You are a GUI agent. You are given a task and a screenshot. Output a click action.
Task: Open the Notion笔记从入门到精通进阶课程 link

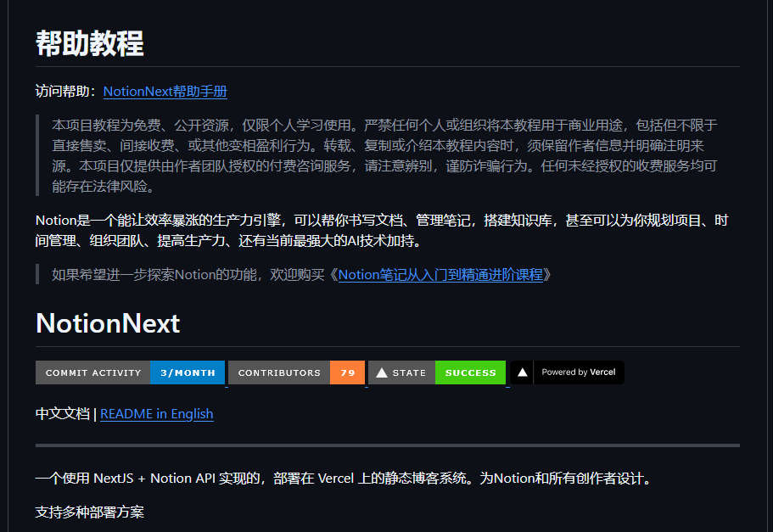pos(440,275)
